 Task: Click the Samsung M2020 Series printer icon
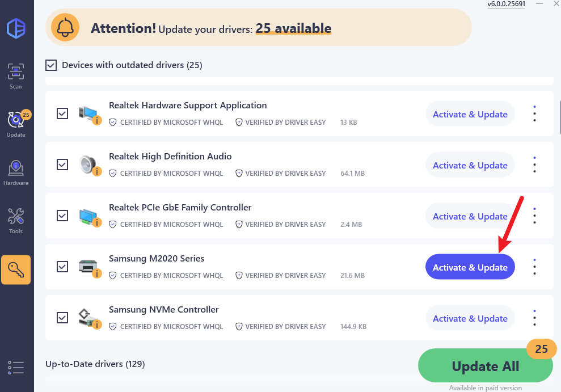coord(89,267)
